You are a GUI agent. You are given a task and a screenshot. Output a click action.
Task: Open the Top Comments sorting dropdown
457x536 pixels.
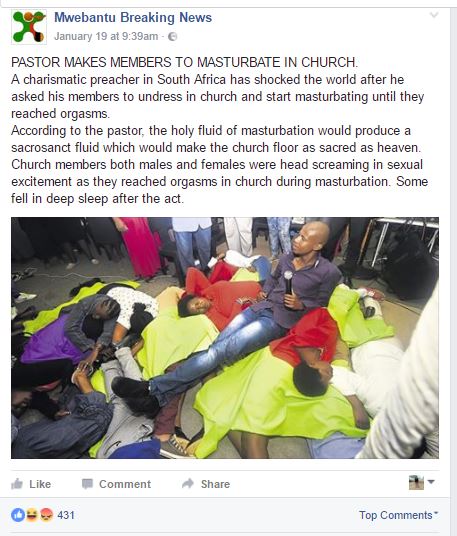tap(399, 515)
